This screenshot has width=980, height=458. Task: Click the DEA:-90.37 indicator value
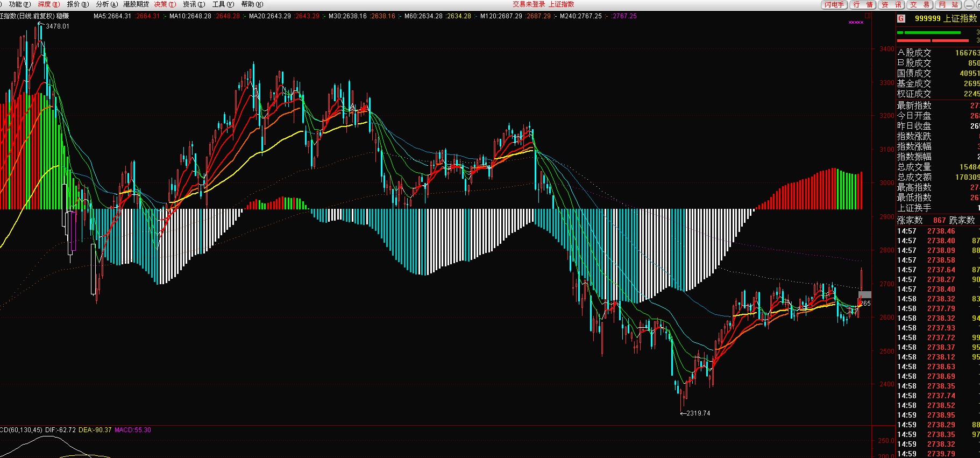click(95, 430)
